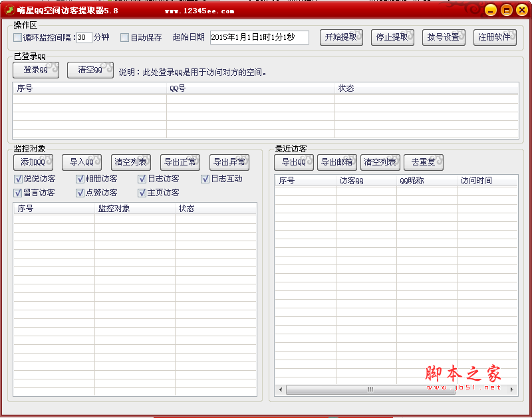
Task: Uncheck the 日志访客 checkbox
Action: tap(142, 179)
